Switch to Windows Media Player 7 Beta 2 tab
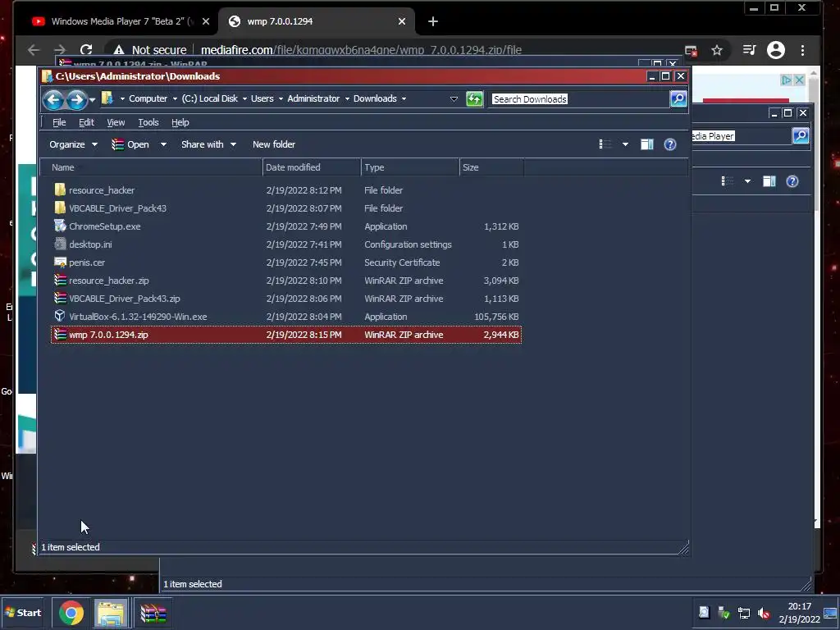This screenshot has height=630, width=840. pos(121,21)
